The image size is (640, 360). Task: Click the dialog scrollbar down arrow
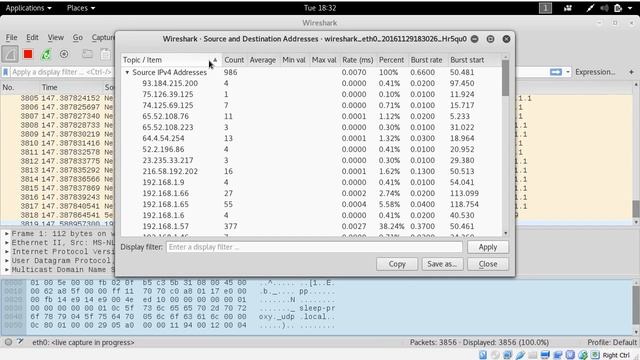click(x=505, y=233)
